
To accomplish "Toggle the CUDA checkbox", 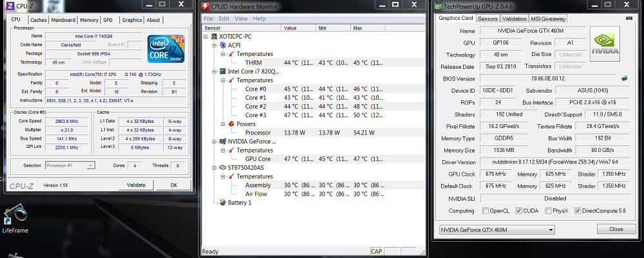I will [x=518, y=211].
